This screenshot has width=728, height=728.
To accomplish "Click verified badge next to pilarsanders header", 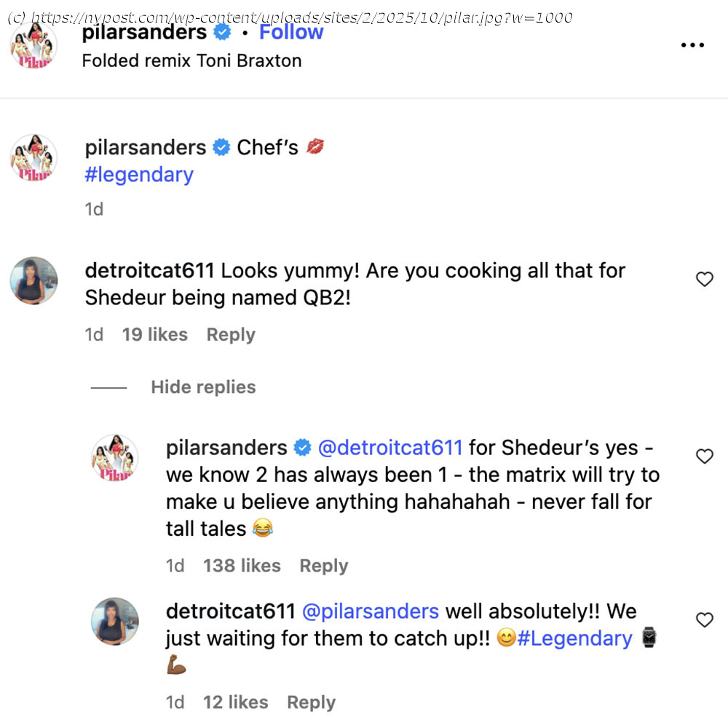I will click(x=222, y=33).
